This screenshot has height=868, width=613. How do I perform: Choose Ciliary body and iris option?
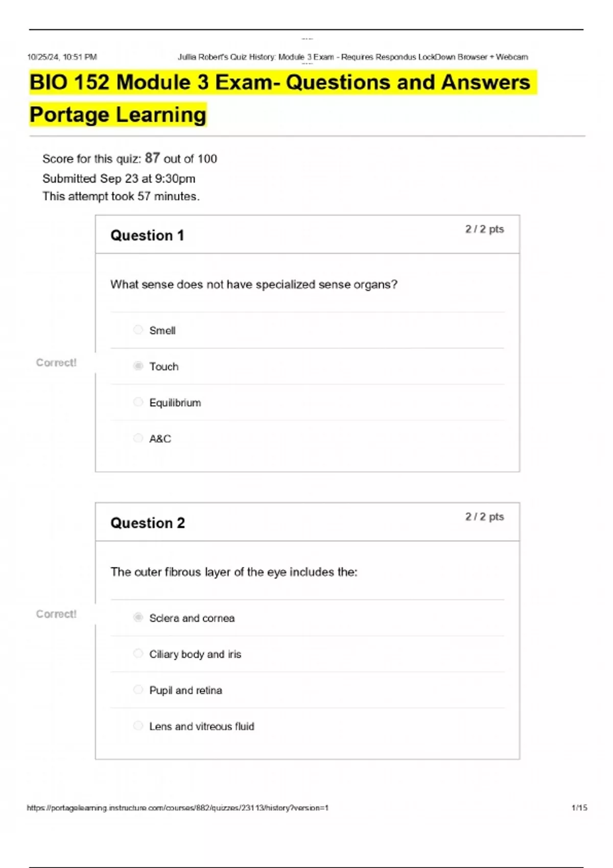point(138,654)
